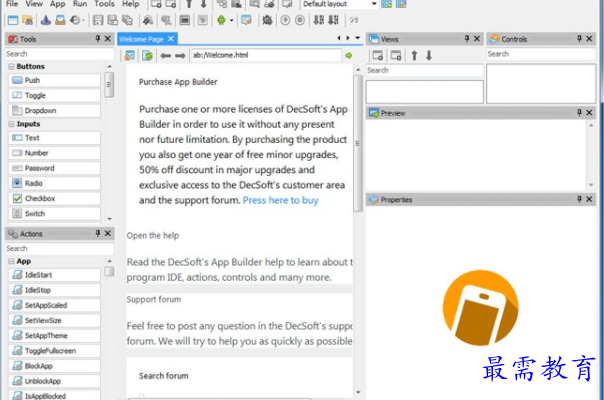Click the Save floppy disk icon
Image resolution: width=604 pixels, height=400 pixels.
98,20
